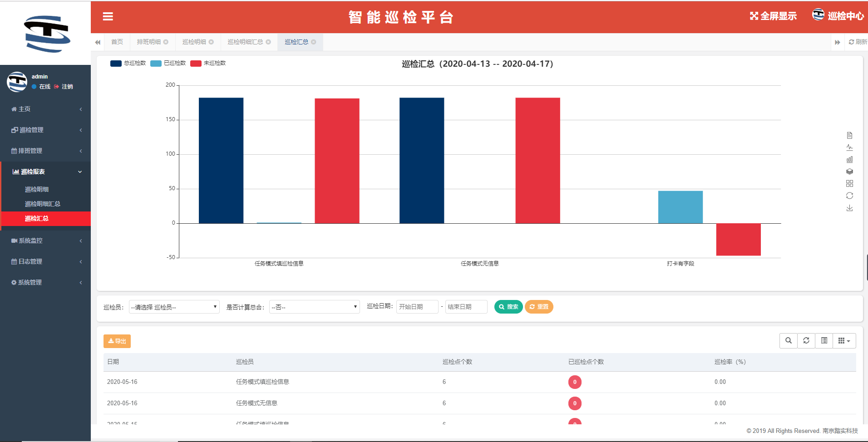Viewport: 868px width, 442px height.
Task: Click the 搜索 search button
Action: 508,307
